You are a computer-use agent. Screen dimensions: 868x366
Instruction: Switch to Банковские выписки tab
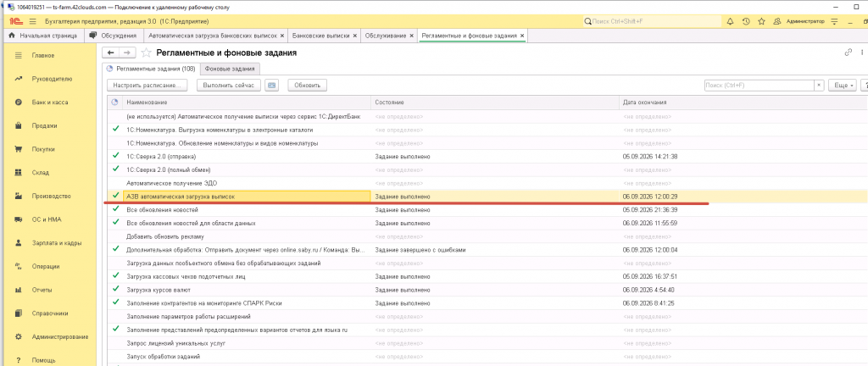[320, 36]
